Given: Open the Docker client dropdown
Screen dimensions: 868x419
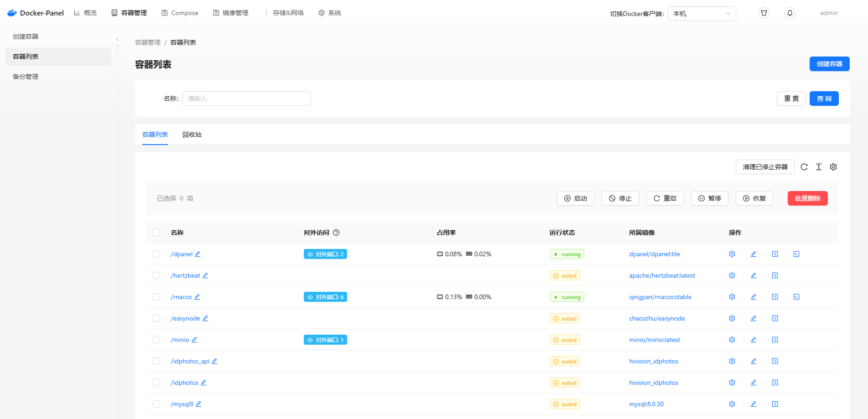Looking at the screenshot, I should (702, 14).
